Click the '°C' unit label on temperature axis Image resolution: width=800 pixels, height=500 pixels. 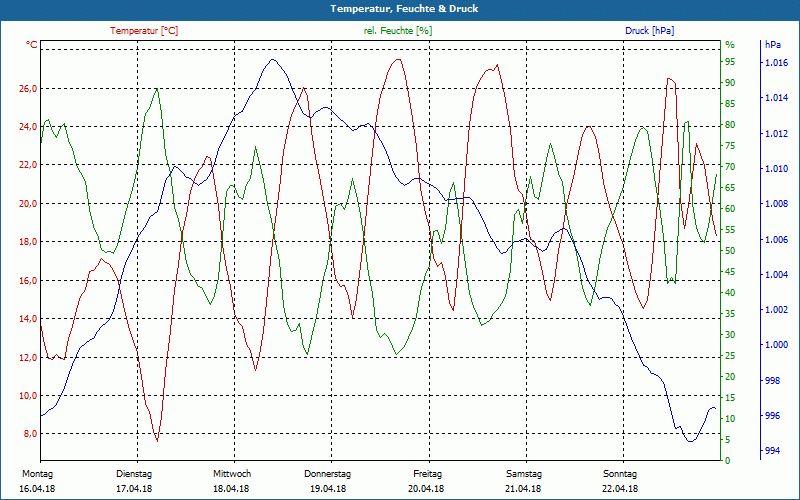32,45
